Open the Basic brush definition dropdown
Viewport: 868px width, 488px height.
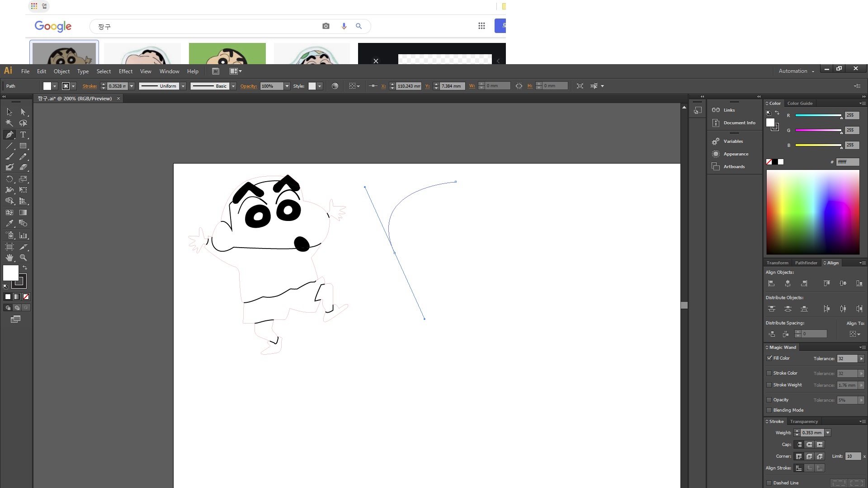pyautogui.click(x=233, y=86)
